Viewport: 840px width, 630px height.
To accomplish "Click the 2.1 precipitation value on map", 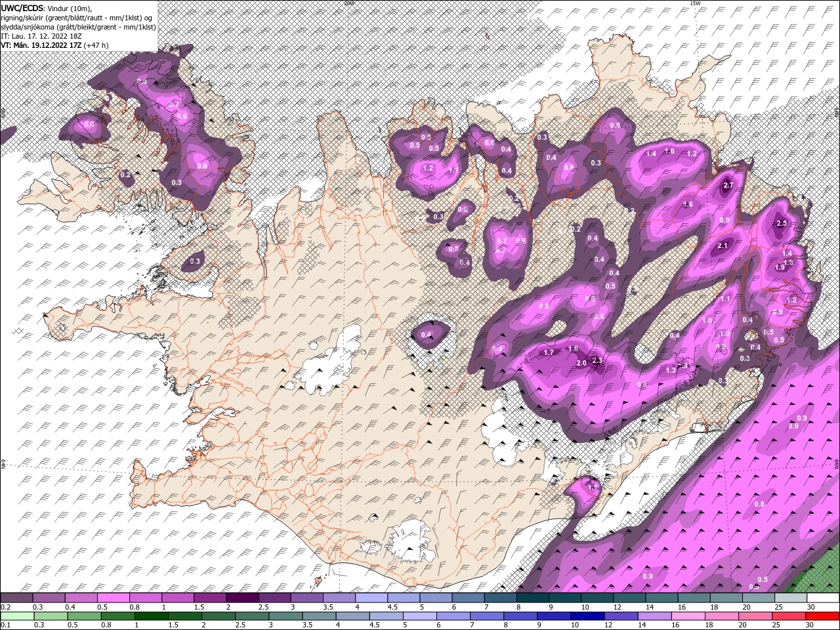I will click(723, 246).
